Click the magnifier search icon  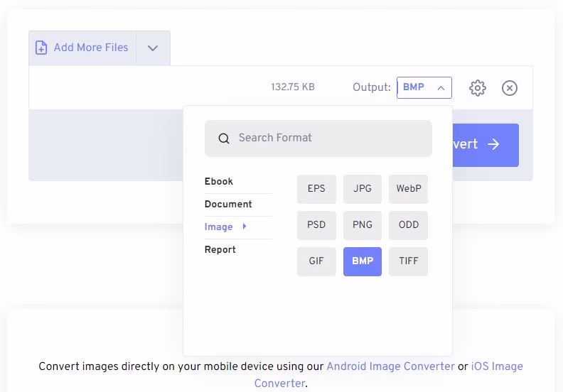point(224,138)
